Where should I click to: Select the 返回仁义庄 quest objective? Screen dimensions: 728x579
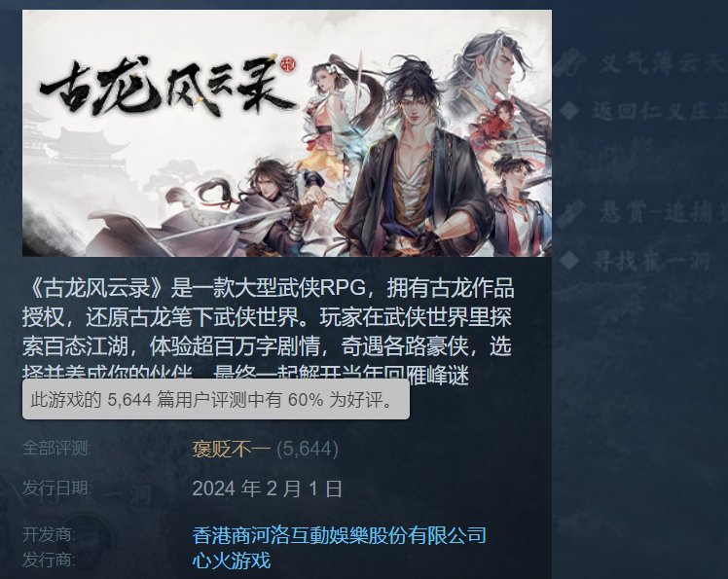[658, 111]
